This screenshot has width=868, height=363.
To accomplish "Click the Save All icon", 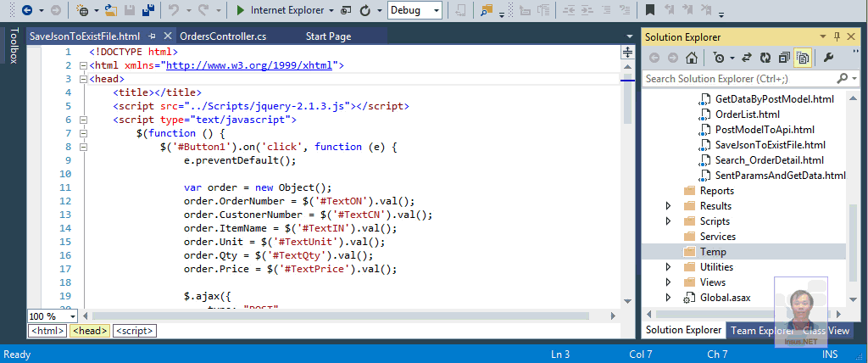I will tap(147, 10).
